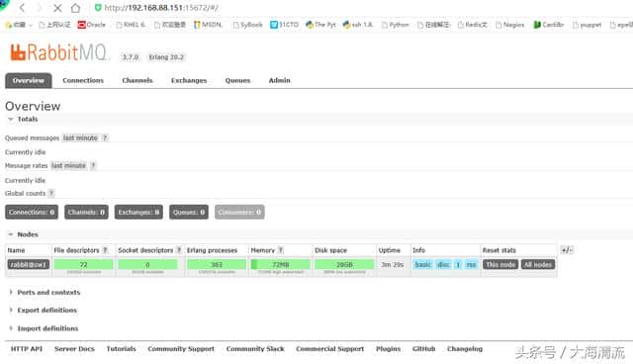This screenshot has width=633, height=364.
Task: Click the rss info tag
Action: point(471,265)
